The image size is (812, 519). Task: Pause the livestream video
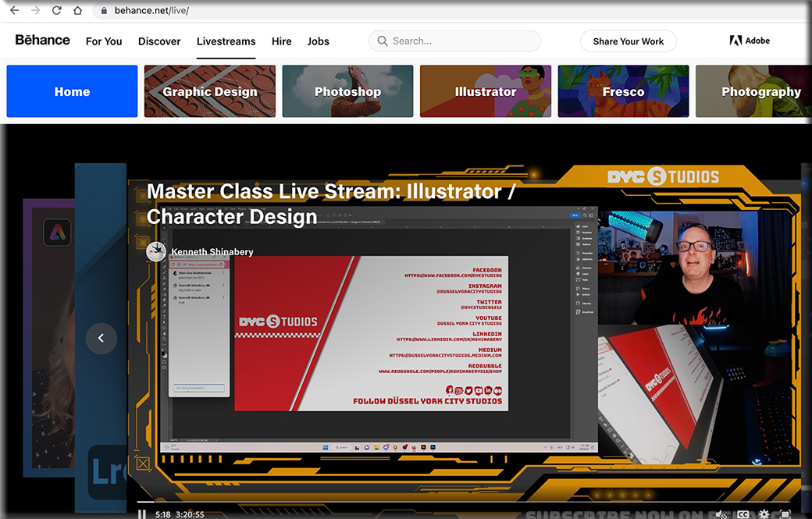point(142,514)
